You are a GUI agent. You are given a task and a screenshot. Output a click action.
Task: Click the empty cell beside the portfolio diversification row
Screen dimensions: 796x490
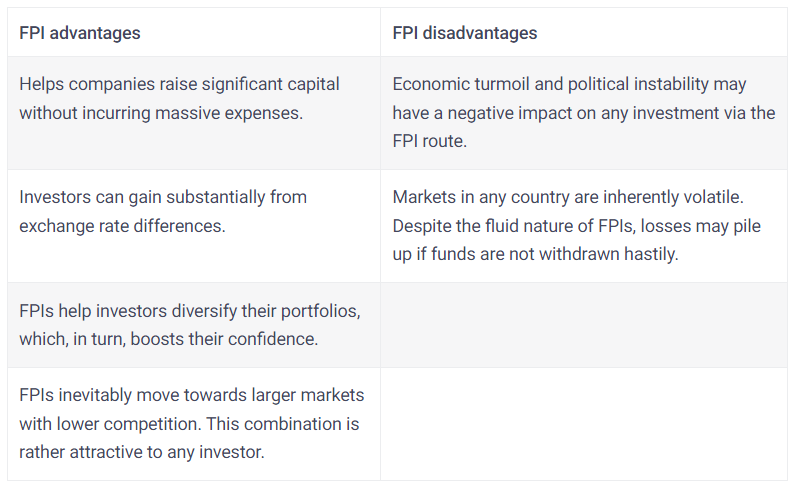(x=584, y=325)
